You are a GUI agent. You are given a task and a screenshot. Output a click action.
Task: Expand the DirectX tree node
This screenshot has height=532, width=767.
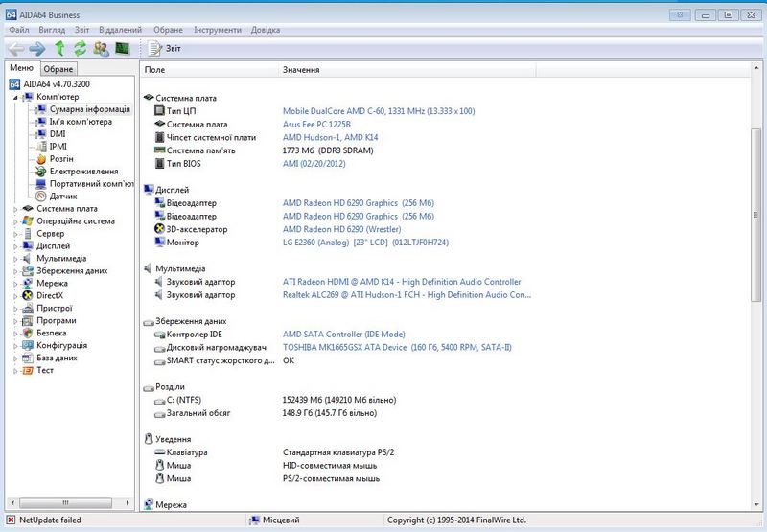tap(15, 296)
